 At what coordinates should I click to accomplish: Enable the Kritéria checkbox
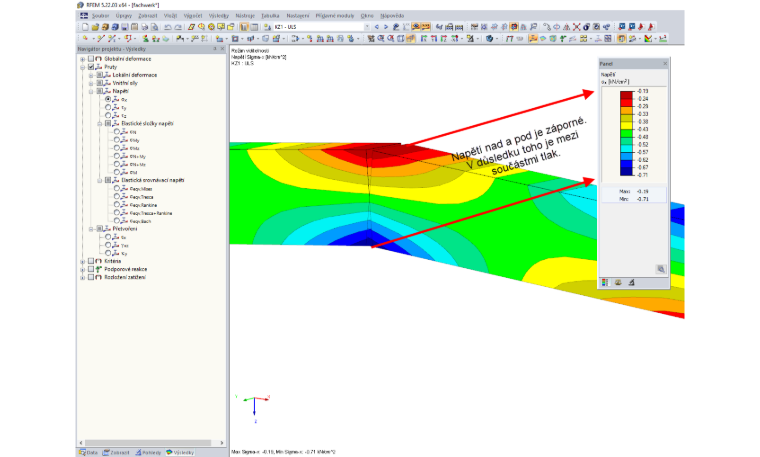[91, 261]
